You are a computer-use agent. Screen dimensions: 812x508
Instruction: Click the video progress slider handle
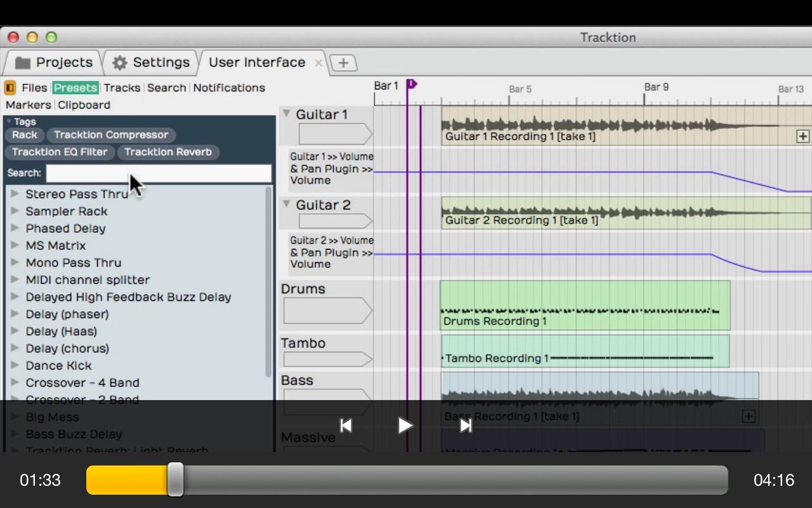point(175,479)
